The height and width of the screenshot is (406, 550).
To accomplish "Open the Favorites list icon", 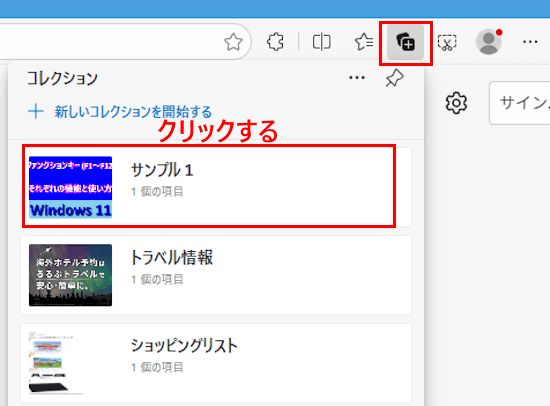I will point(364,42).
